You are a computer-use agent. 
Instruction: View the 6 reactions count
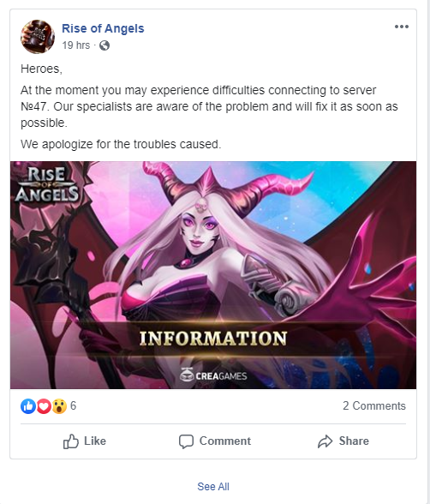[x=73, y=405]
